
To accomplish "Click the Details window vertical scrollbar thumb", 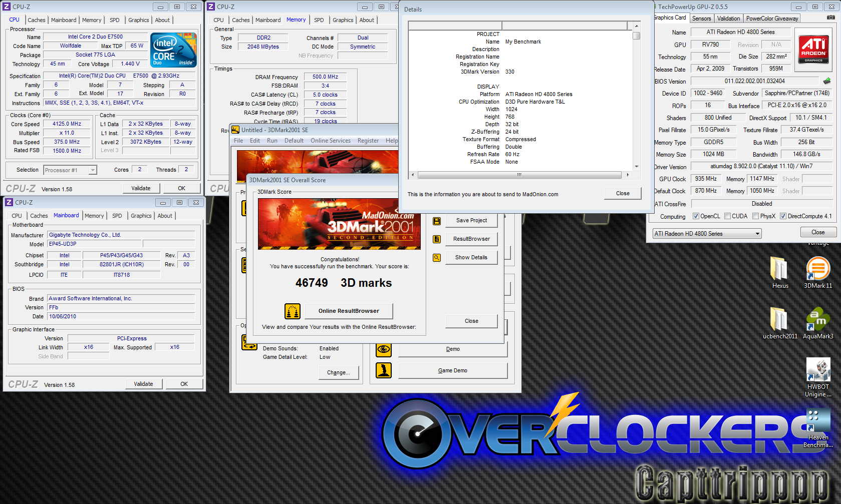I will coord(636,36).
